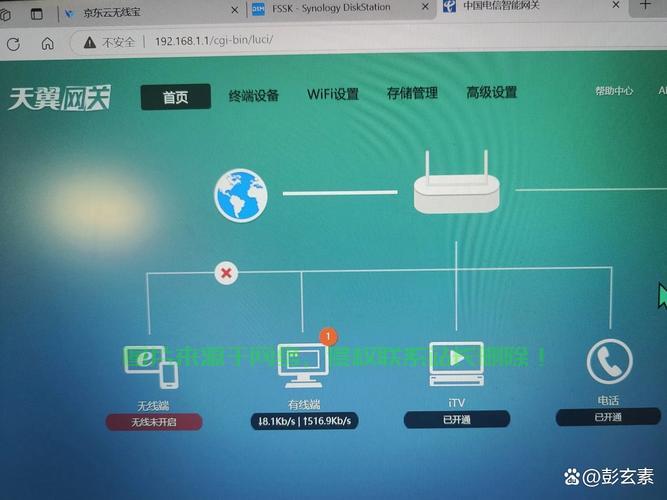Click the browser refresh icon
The image size is (667, 500).
pyautogui.click(x=13, y=44)
